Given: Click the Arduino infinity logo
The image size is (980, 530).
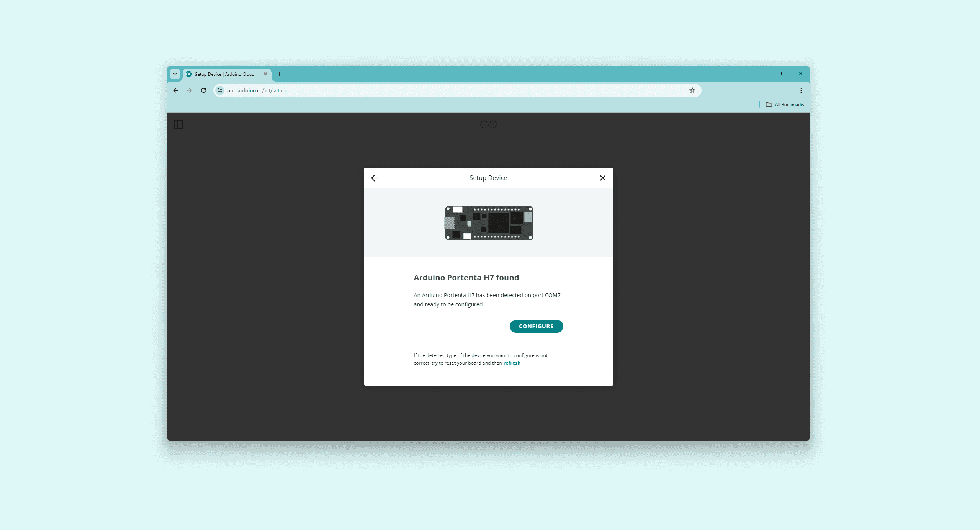Looking at the screenshot, I should [488, 124].
